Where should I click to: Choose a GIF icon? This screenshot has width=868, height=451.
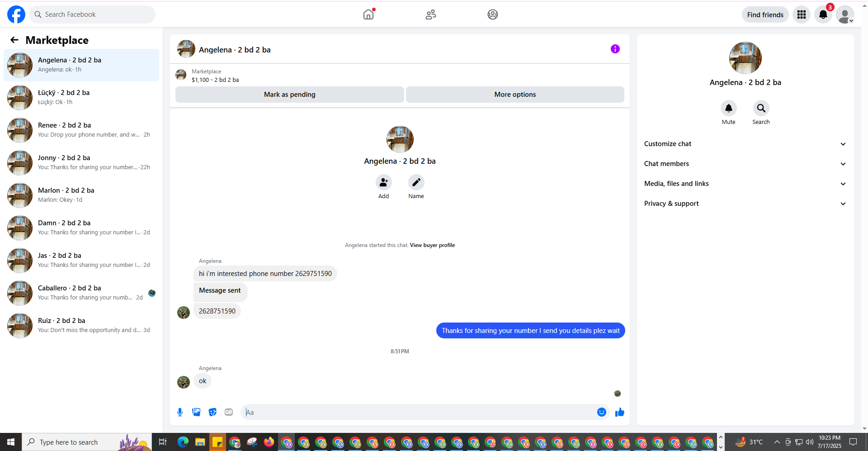click(x=229, y=412)
